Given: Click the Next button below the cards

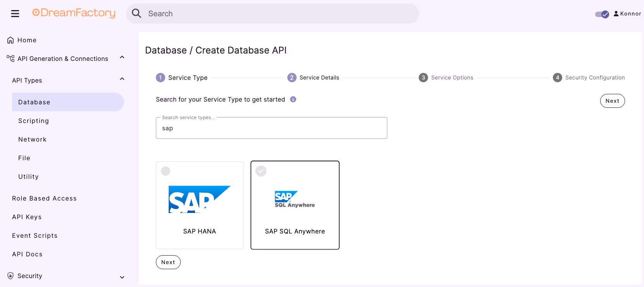Looking at the screenshot, I should [168, 262].
